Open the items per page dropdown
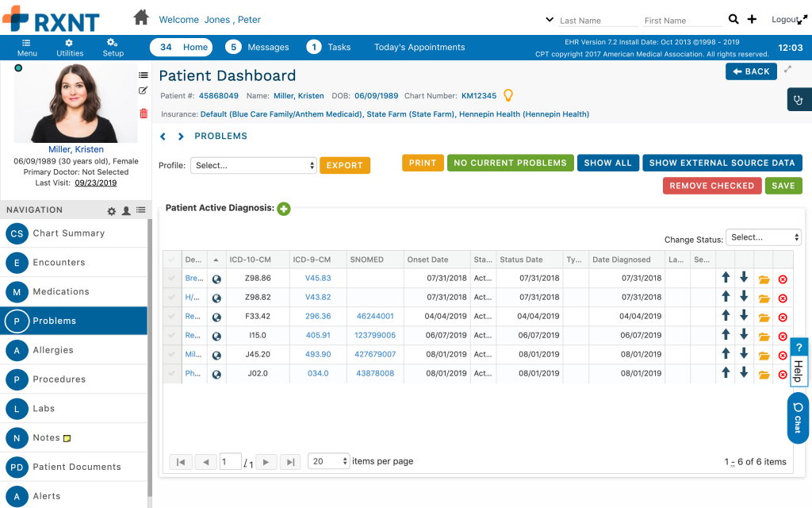The width and height of the screenshot is (812, 508). [328, 460]
